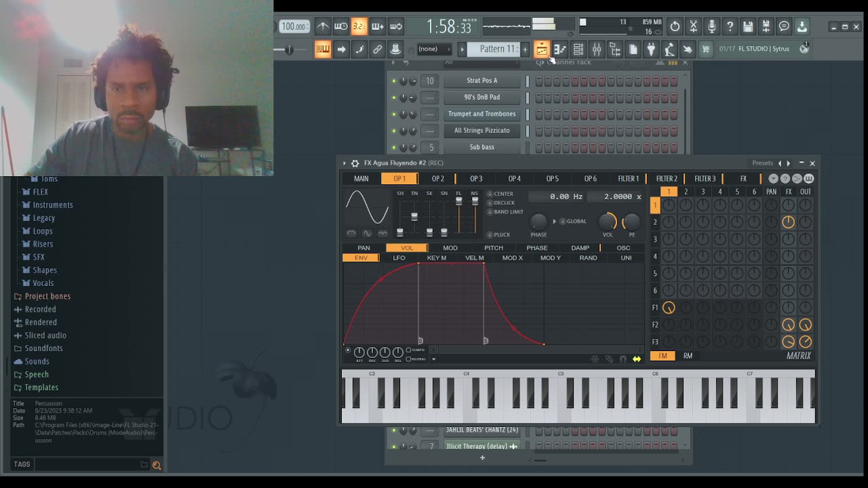Toggle envelope snap magnet icon
868x488 pixels.
[623, 359]
